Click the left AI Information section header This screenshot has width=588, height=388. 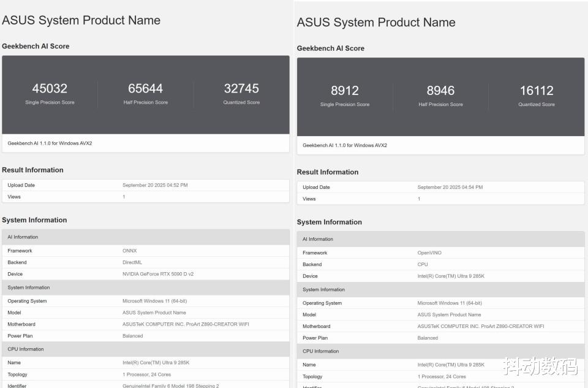pyautogui.click(x=23, y=237)
